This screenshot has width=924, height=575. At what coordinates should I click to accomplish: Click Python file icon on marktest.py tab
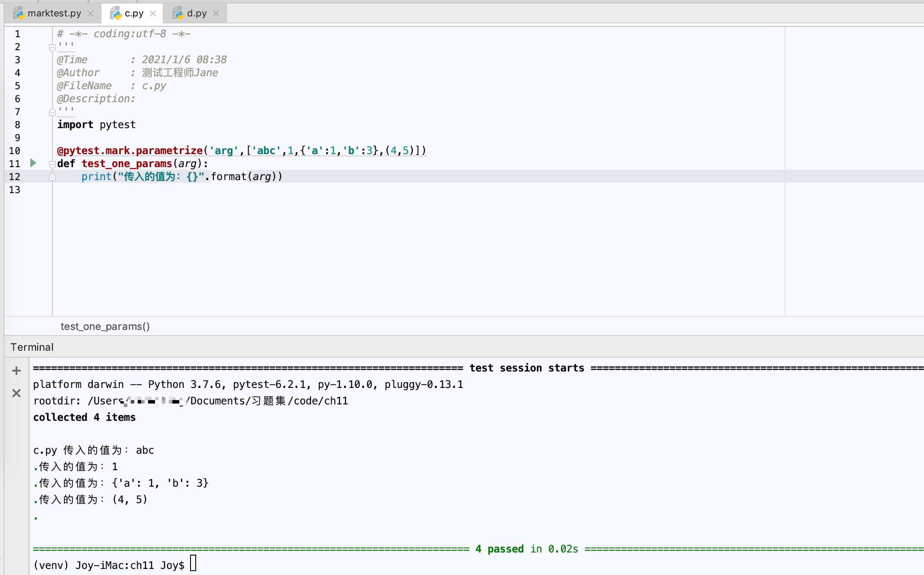[18, 13]
